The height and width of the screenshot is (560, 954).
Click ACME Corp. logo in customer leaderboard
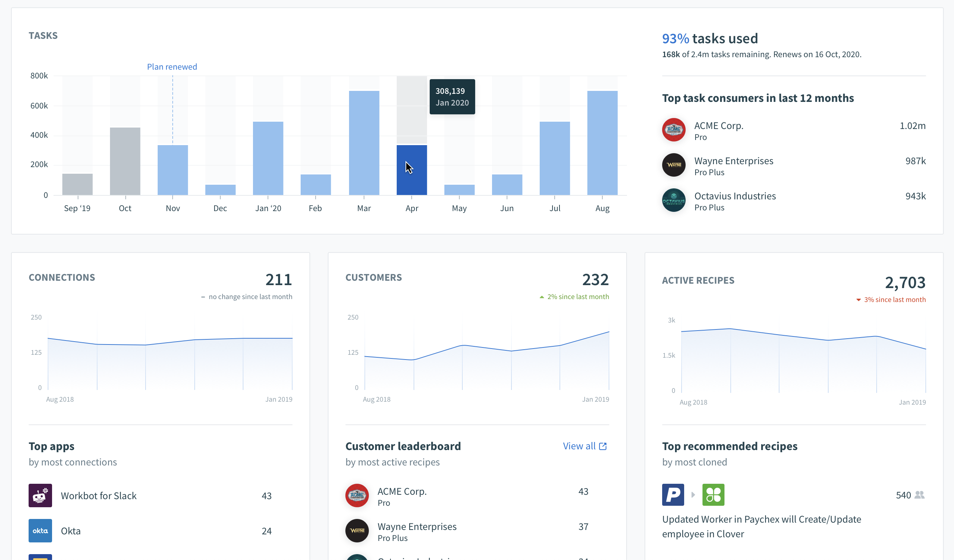point(357,495)
